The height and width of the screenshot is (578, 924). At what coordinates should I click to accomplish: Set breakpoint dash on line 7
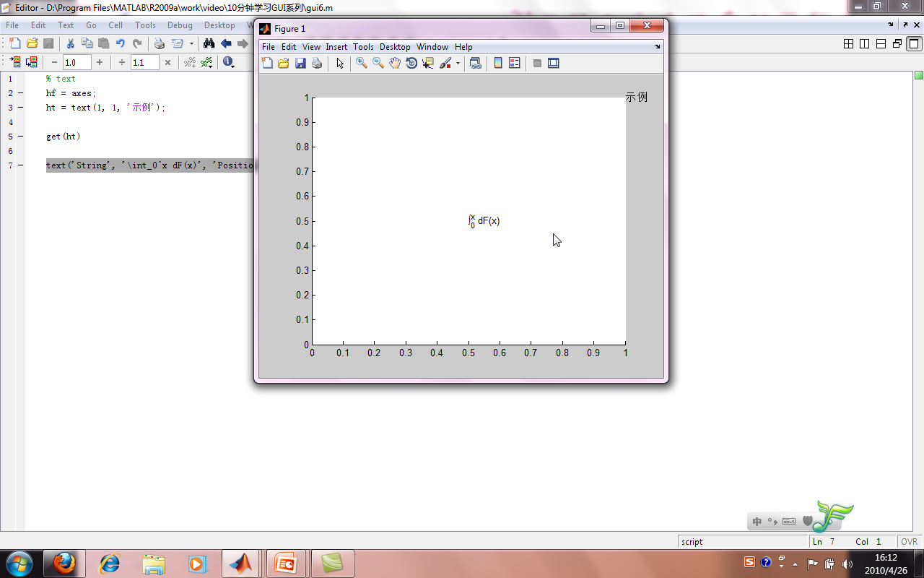pos(20,165)
